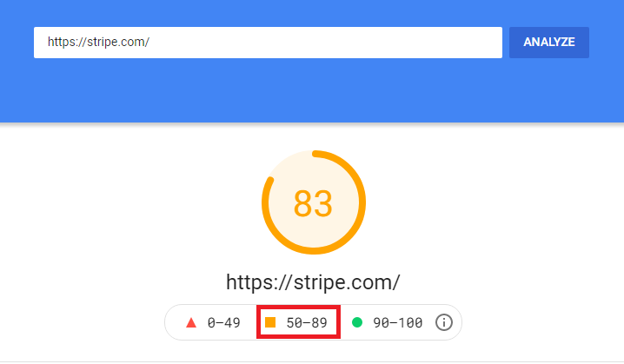Open the info icon beside the score legend
624x364 pixels.
pos(443,322)
